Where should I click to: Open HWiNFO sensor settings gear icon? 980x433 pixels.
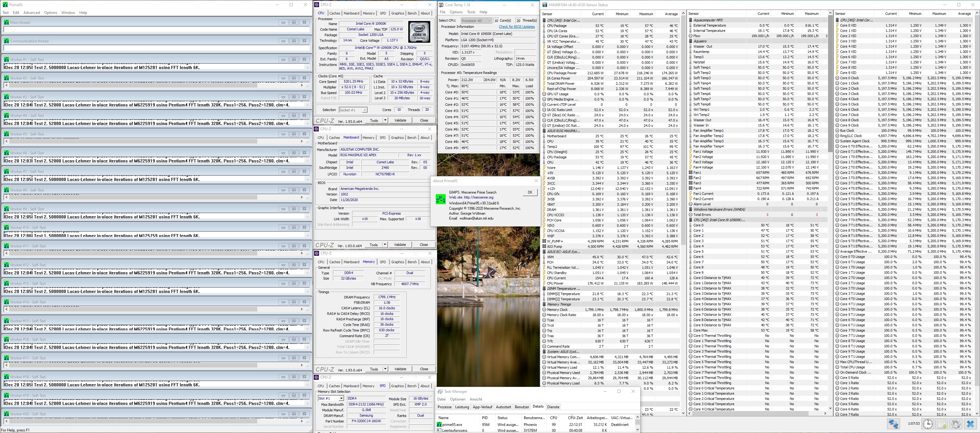(956, 424)
